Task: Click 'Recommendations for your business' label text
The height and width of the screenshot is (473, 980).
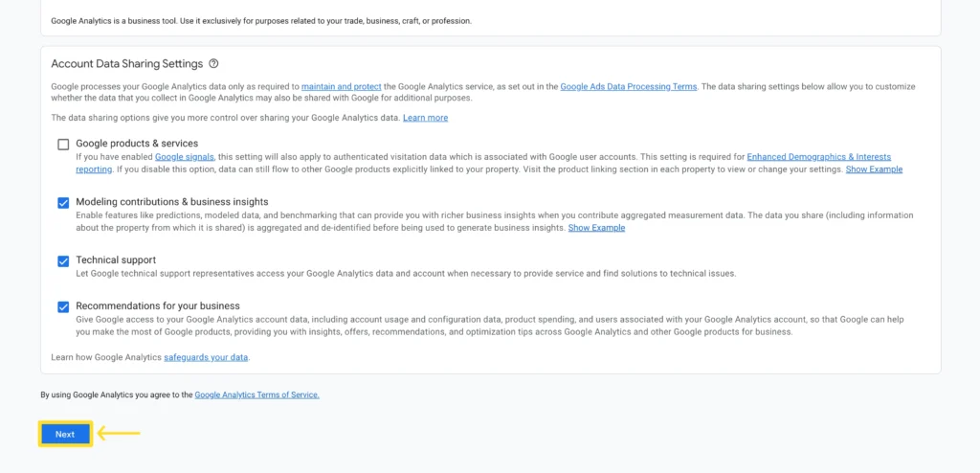Action: [x=158, y=306]
